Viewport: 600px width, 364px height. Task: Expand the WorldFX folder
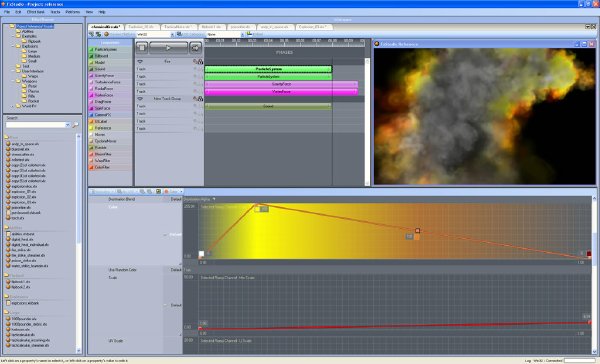pyautogui.click(x=13, y=106)
